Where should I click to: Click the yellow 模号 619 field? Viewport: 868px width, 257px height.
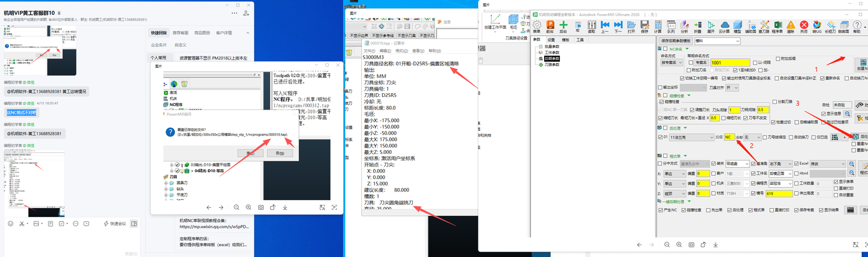pos(779,193)
